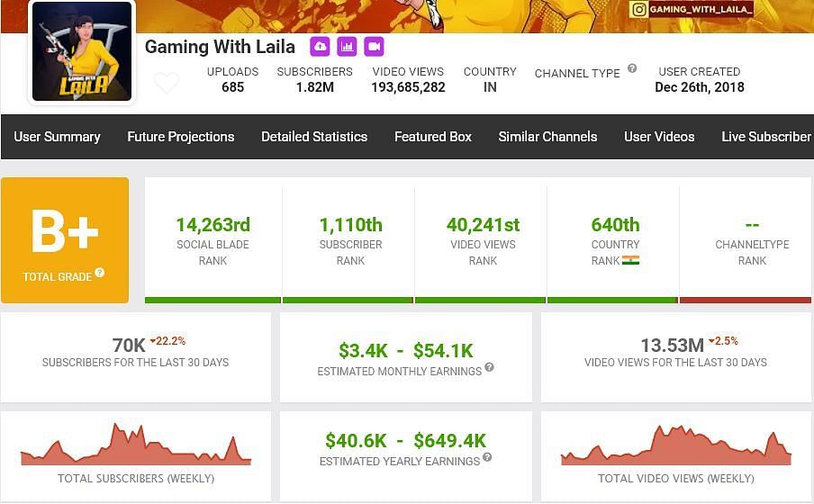Click the purple upload cloud icon
The width and height of the screenshot is (814, 504).
coord(320,47)
